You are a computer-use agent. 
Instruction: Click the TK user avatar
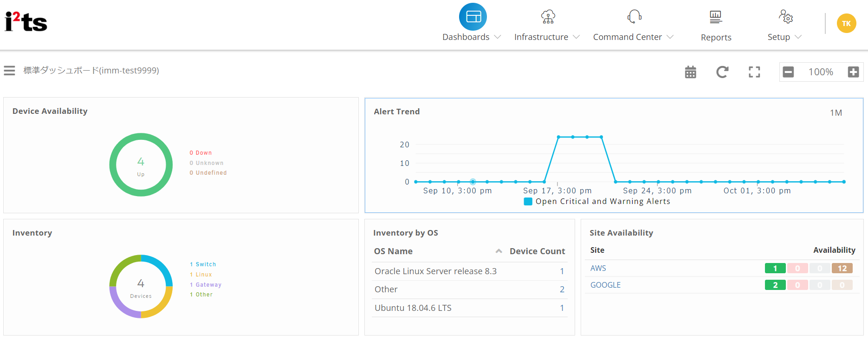click(846, 23)
